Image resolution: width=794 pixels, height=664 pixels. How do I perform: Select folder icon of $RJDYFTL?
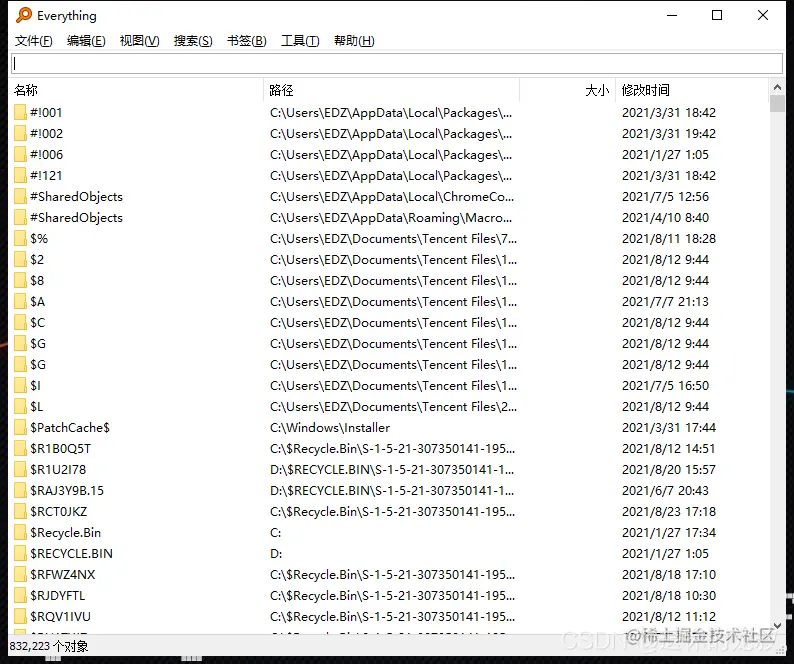coord(20,596)
